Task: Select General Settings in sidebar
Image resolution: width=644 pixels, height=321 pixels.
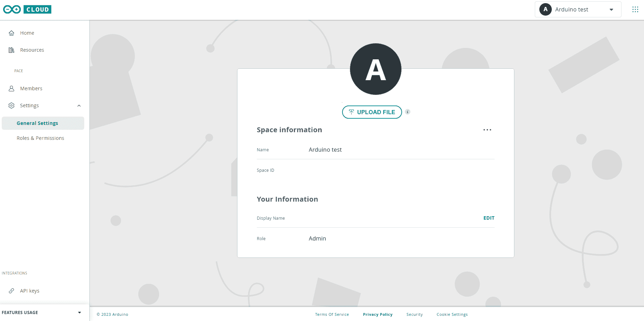Action: tap(37, 123)
